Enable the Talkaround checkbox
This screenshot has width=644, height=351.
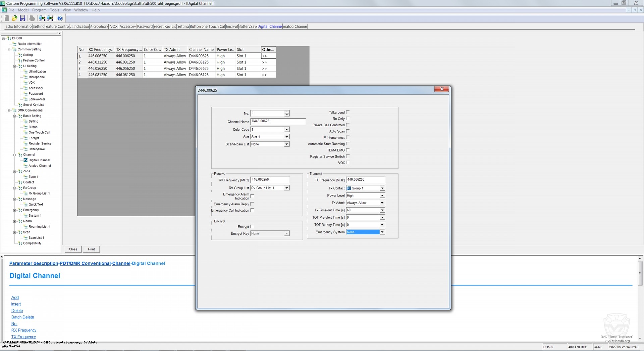click(348, 112)
